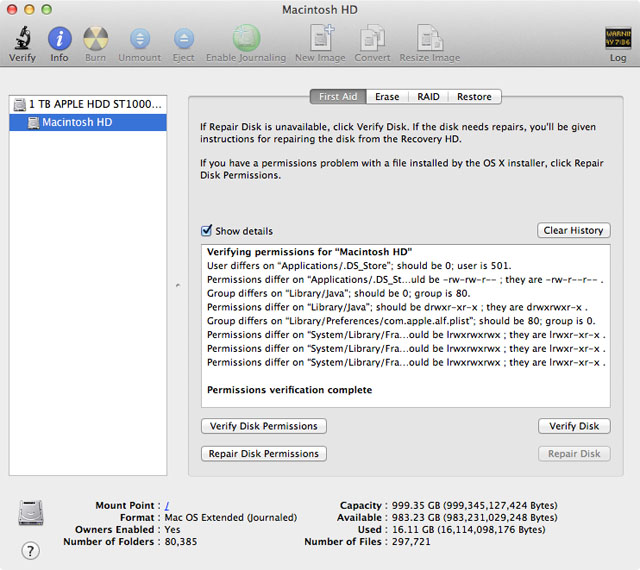Click the Owners Enabled value Yes
The width and height of the screenshot is (640, 570).
coord(172,530)
